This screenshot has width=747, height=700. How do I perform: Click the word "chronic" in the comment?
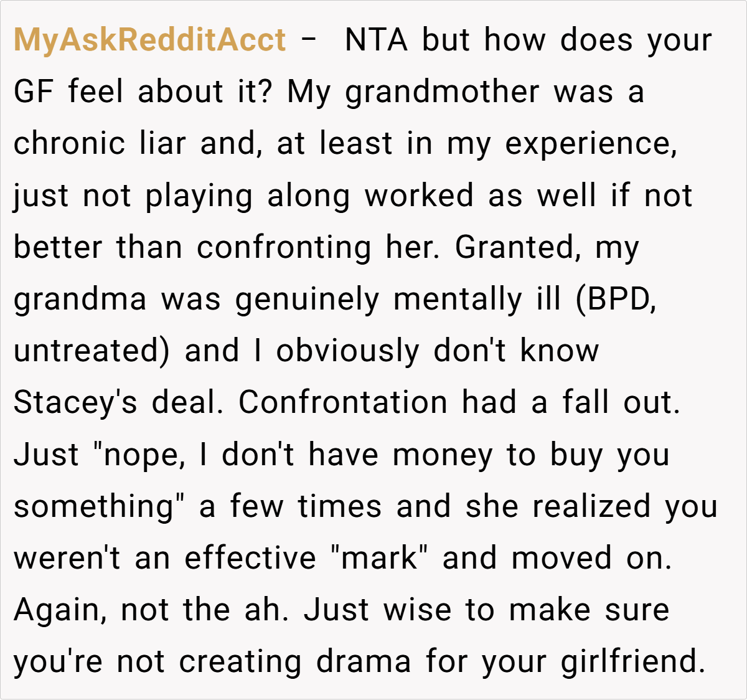pyautogui.click(x=69, y=144)
